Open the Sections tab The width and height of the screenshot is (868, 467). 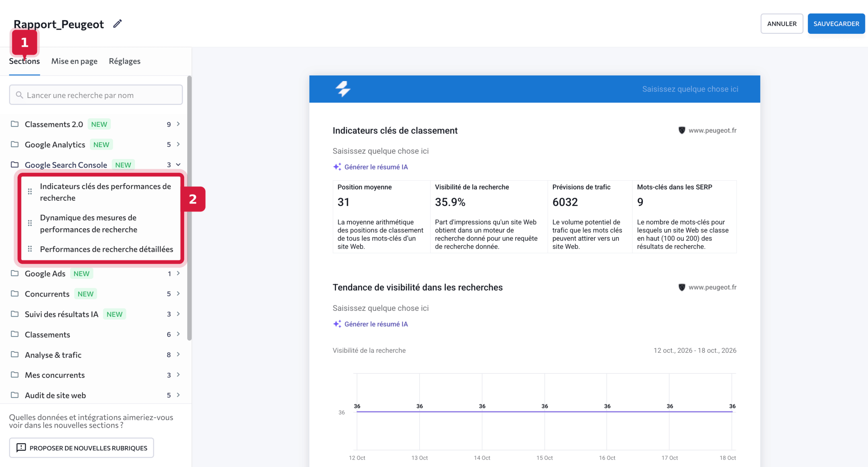pos(24,61)
